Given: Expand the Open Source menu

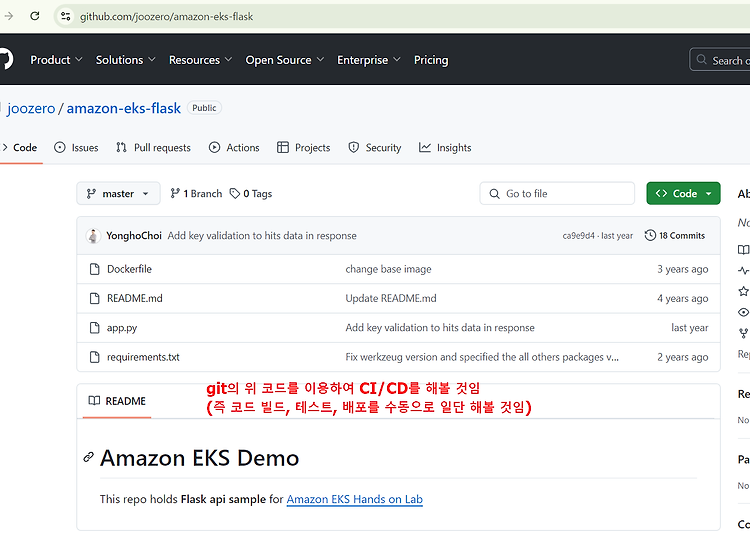Looking at the screenshot, I should click(285, 60).
